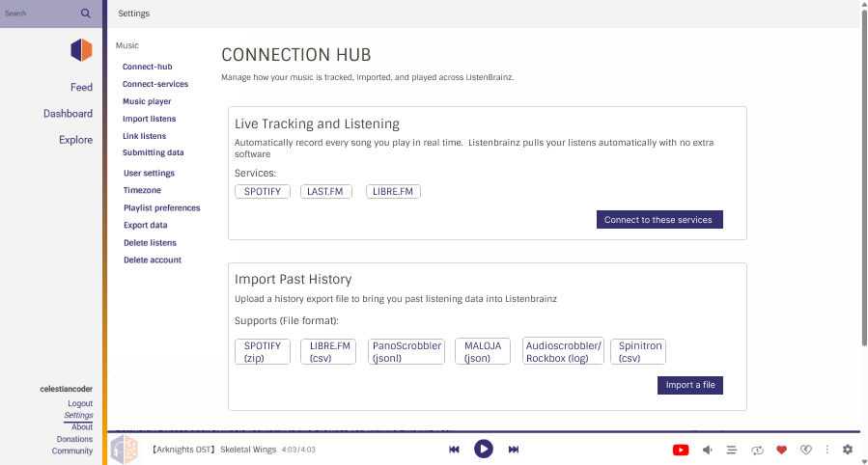
Task: Toggle repeat-one mode in player
Action: tap(758, 450)
